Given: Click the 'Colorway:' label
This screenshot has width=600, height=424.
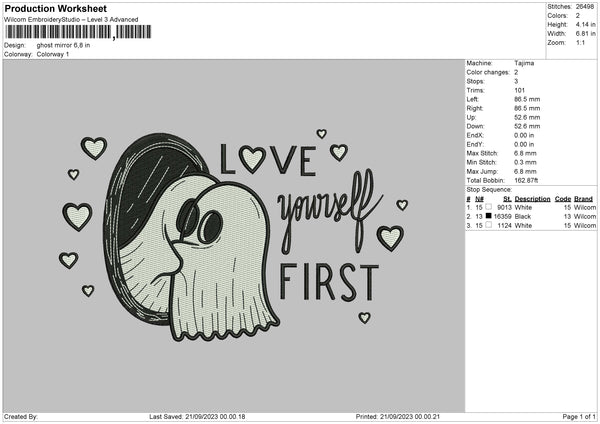Looking at the screenshot, I should point(18,54).
